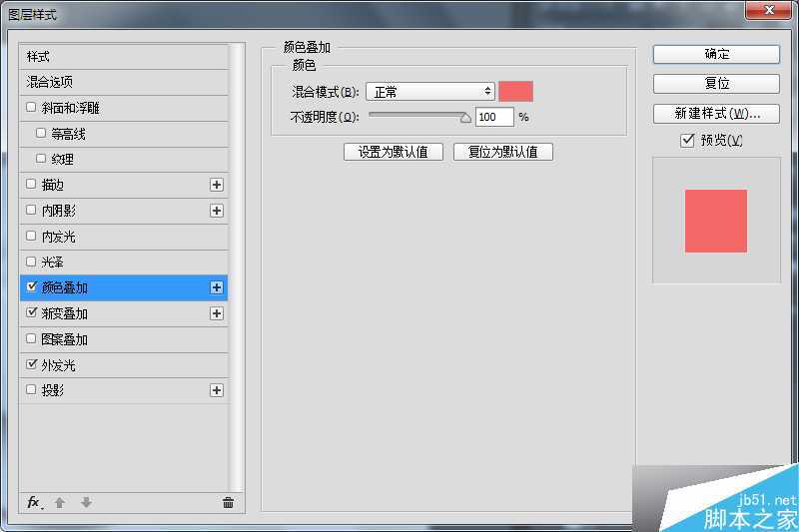Click the 不透明度 slider handle
The width and height of the screenshot is (799, 532).
coord(465,117)
